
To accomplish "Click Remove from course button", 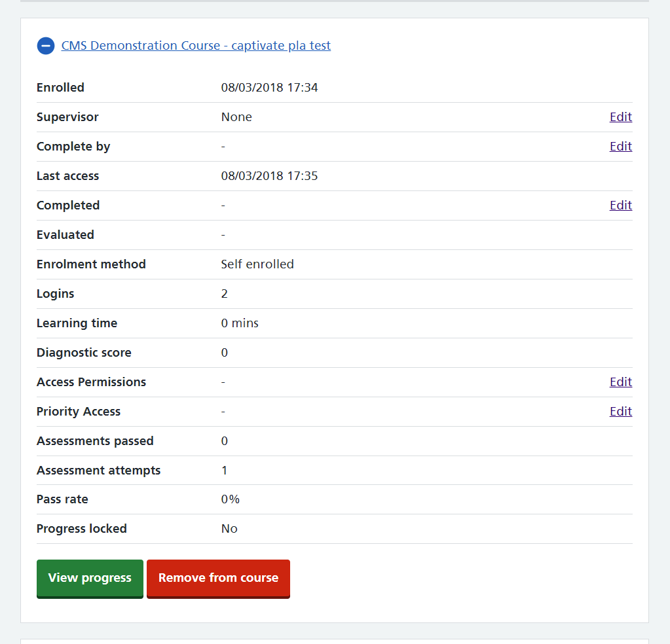I will pyautogui.click(x=218, y=579).
